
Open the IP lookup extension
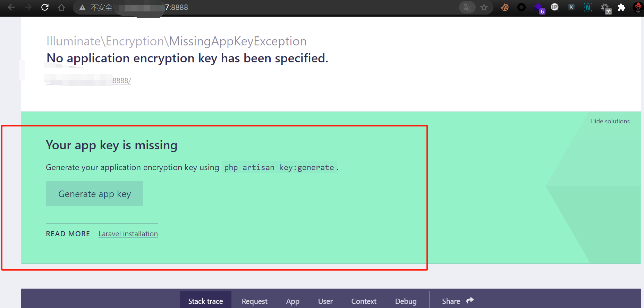[x=555, y=7]
